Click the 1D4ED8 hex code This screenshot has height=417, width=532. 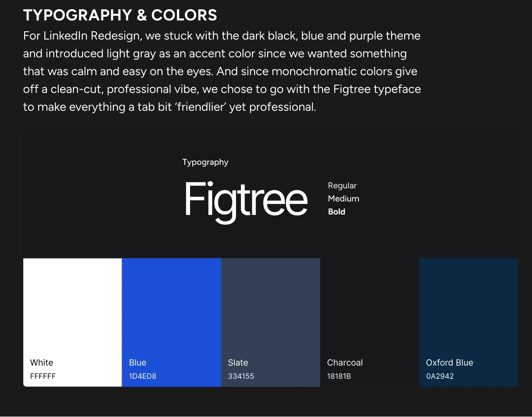(x=143, y=376)
